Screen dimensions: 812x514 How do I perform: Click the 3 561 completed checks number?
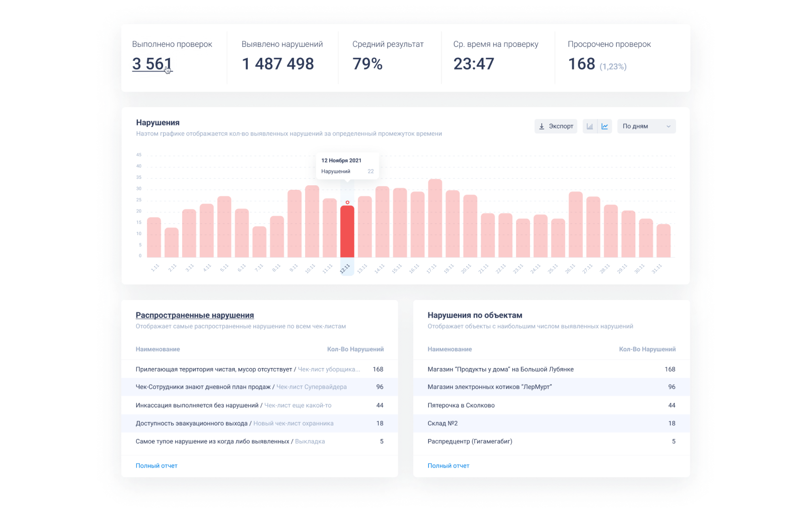(152, 64)
